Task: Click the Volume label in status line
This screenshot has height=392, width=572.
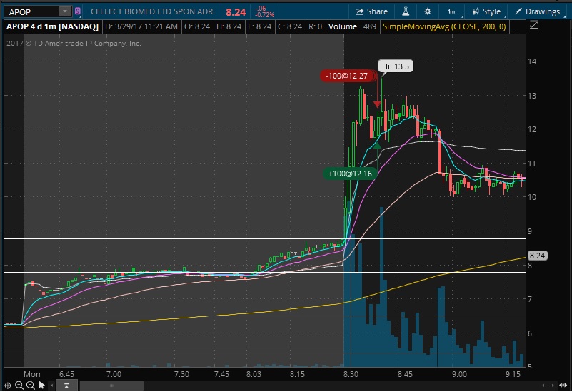Action: click(x=343, y=26)
